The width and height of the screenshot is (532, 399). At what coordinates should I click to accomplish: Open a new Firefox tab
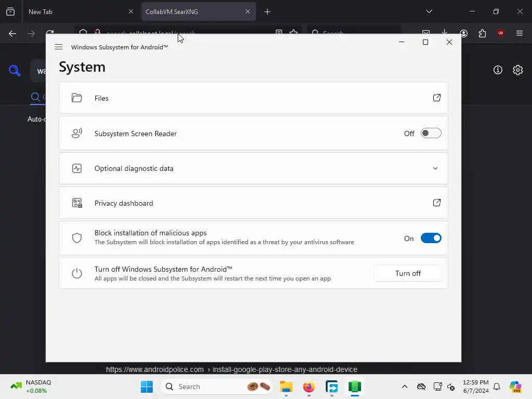click(x=267, y=12)
